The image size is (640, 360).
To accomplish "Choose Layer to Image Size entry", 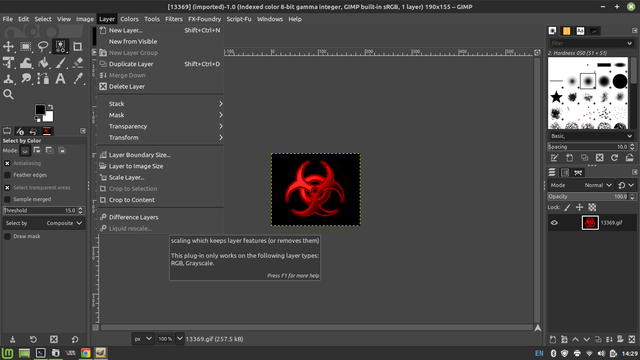I will 161,166.
